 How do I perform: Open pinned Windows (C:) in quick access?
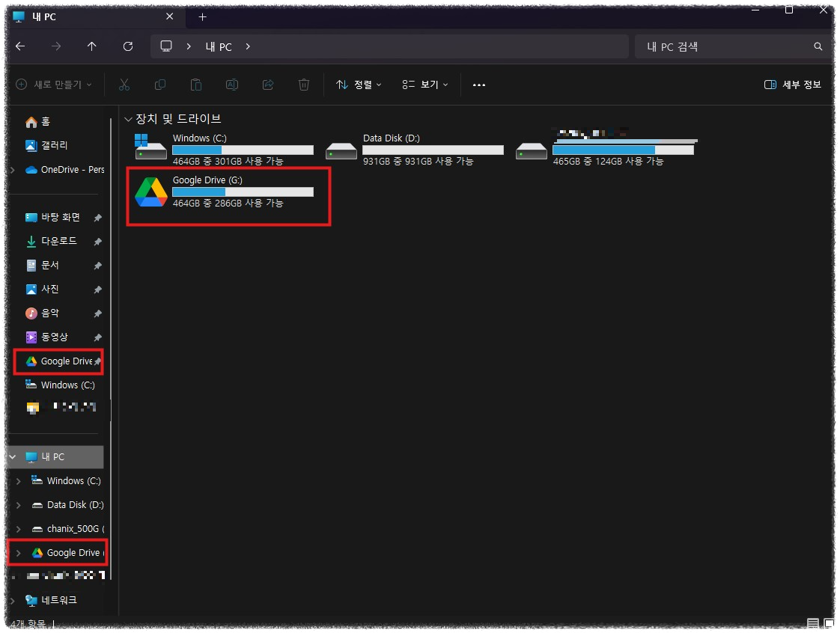tap(60, 385)
